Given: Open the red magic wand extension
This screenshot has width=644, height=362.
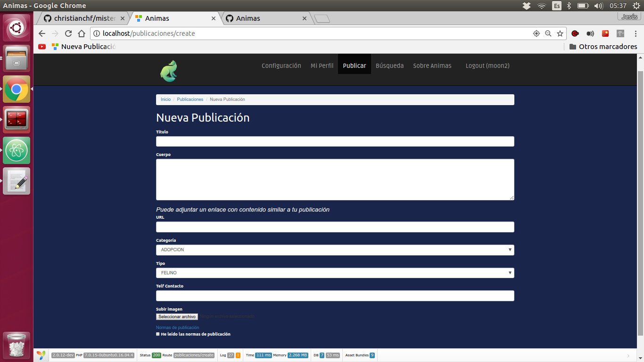Looking at the screenshot, I should [x=605, y=33].
